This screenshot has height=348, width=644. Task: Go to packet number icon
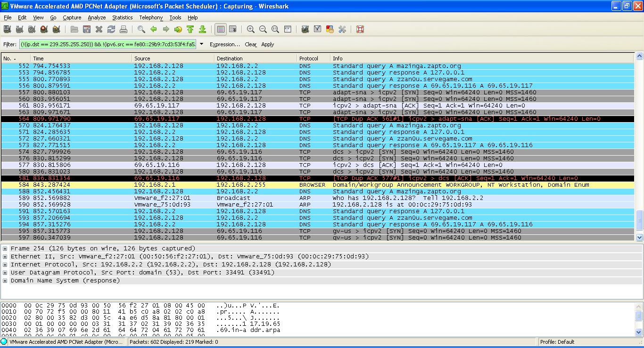coord(178,29)
